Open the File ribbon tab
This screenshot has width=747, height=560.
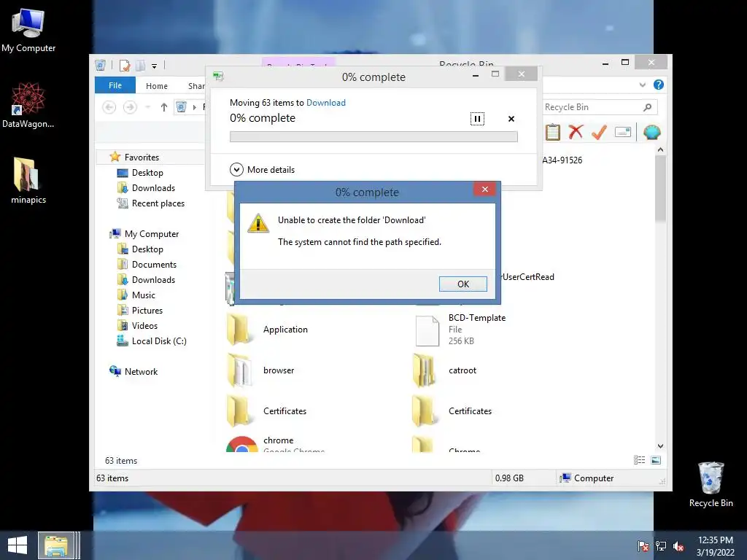coord(115,85)
